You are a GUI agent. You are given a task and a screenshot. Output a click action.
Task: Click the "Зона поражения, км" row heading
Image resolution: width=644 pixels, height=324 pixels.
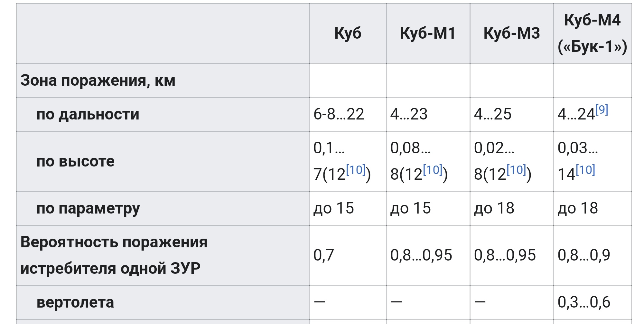click(98, 81)
